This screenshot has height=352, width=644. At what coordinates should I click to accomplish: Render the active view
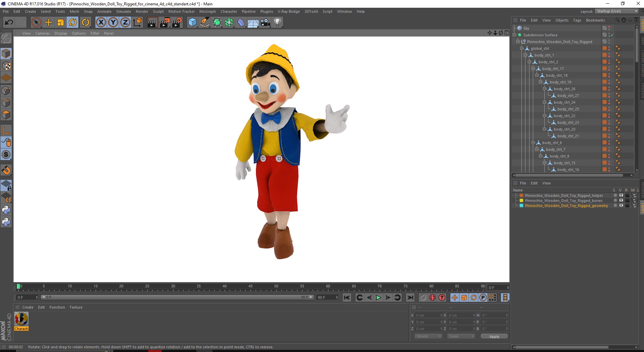[x=152, y=23]
